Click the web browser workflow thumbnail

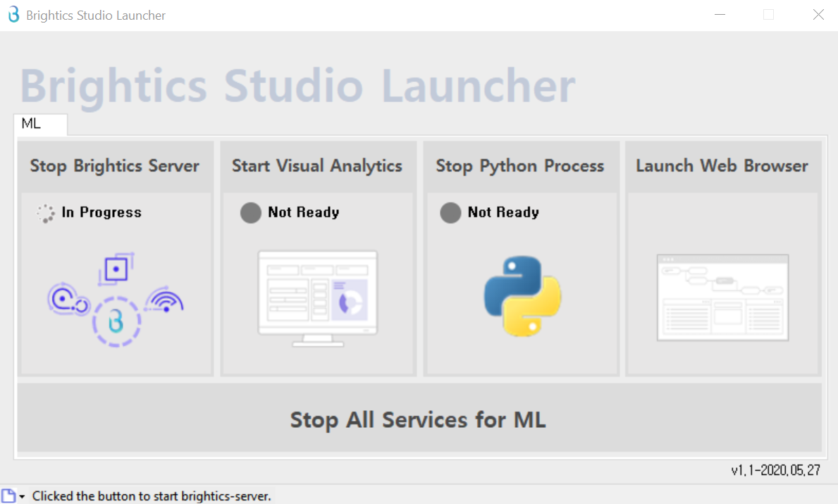pyautogui.click(x=722, y=297)
